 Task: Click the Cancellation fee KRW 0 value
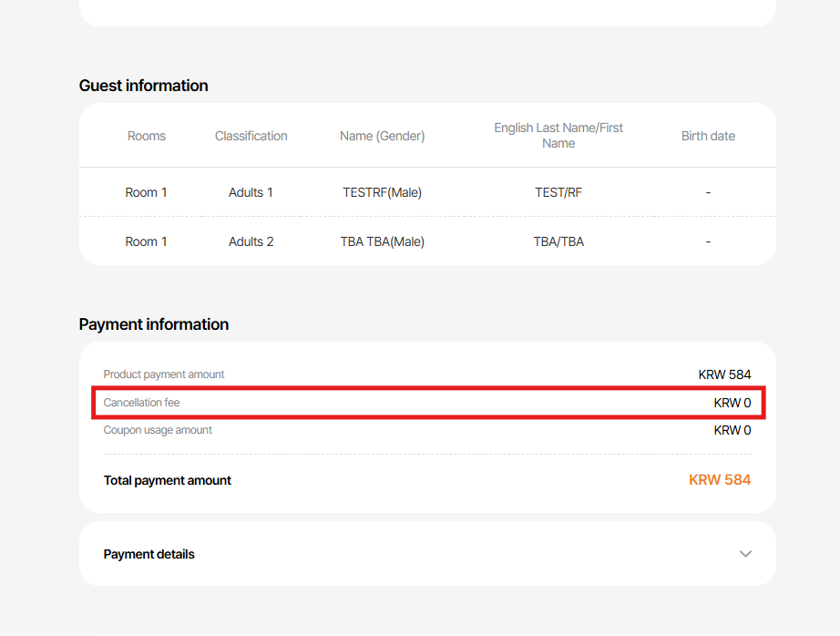pyautogui.click(x=732, y=403)
